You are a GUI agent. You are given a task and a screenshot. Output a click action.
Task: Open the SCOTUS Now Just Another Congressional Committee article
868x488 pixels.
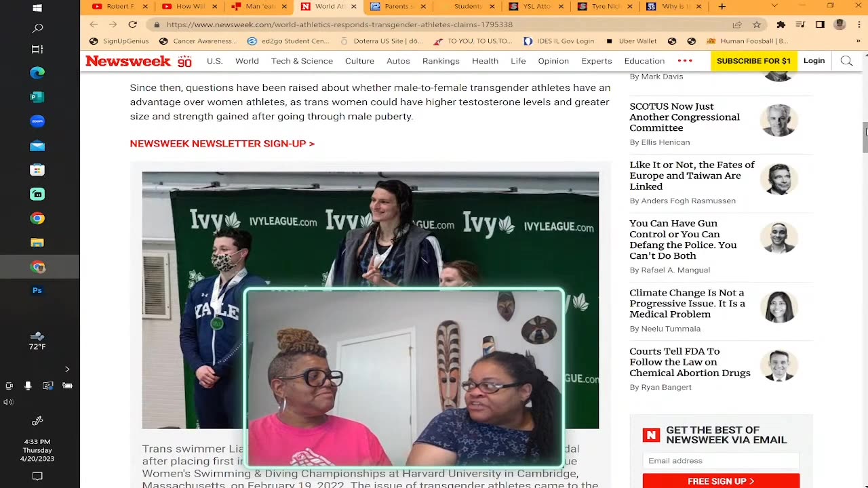click(x=684, y=117)
